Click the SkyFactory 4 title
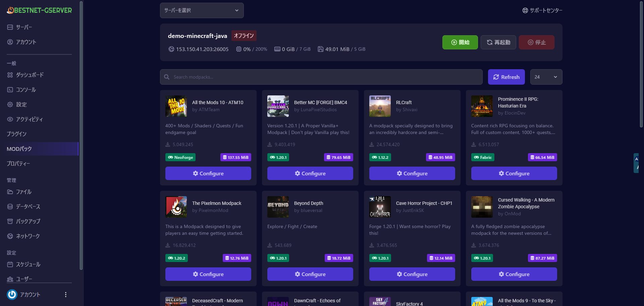The image size is (644, 306). (409, 304)
